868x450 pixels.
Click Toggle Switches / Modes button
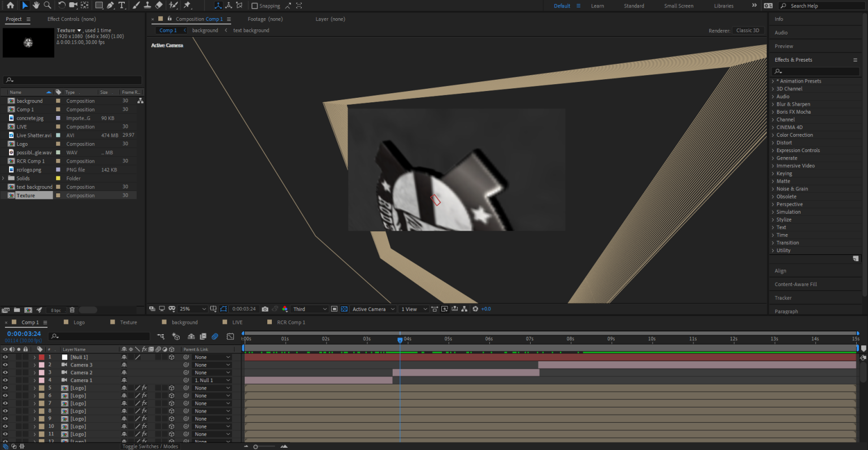pyautogui.click(x=150, y=446)
